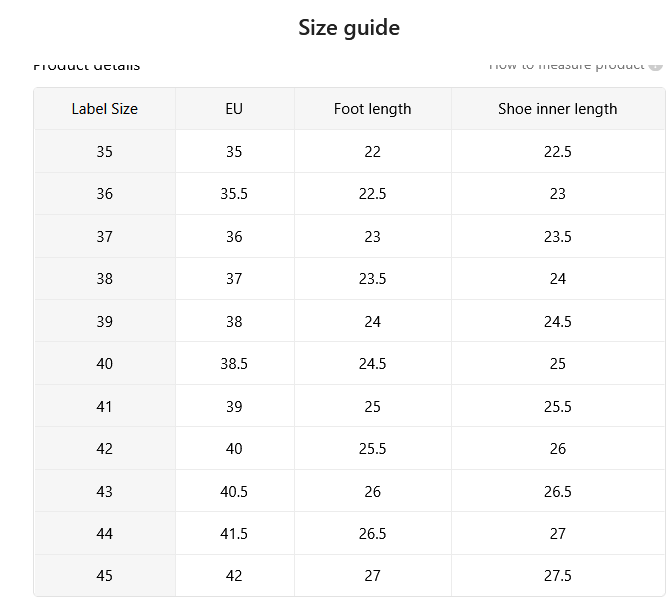Click the Product details heading
670x604 pixels.
coord(87,66)
